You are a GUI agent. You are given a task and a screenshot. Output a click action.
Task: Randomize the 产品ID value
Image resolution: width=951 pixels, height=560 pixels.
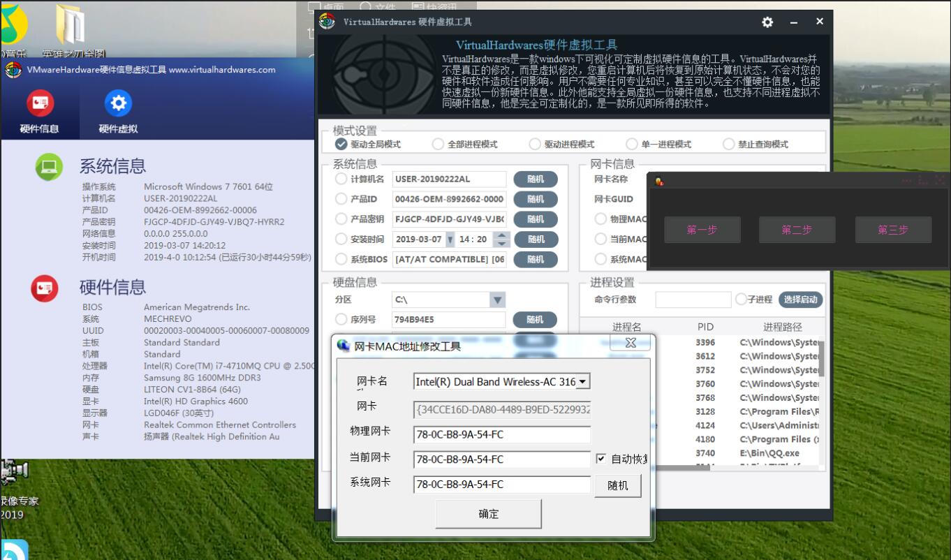click(536, 199)
